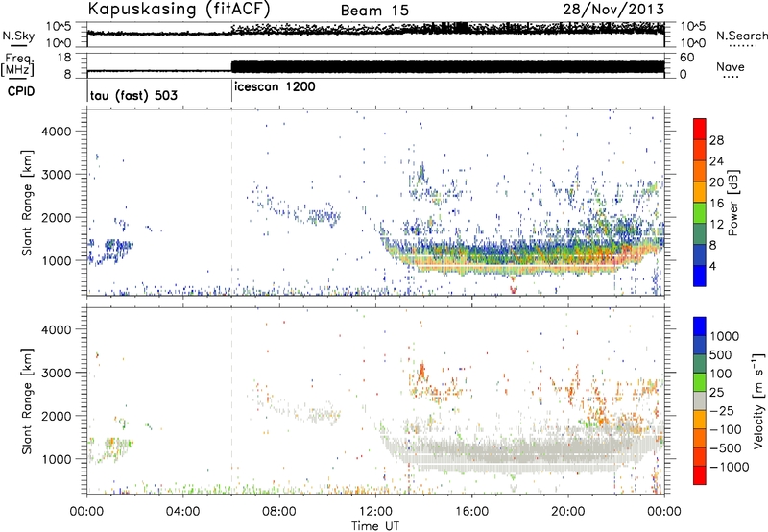Click the 'Kapuskasing (fitACF)' title text
Screen dimensions: 768x532
179,9
